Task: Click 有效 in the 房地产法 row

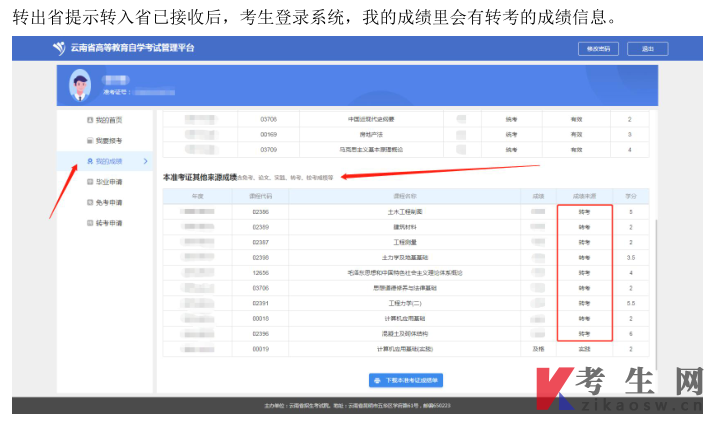Action: click(x=576, y=135)
